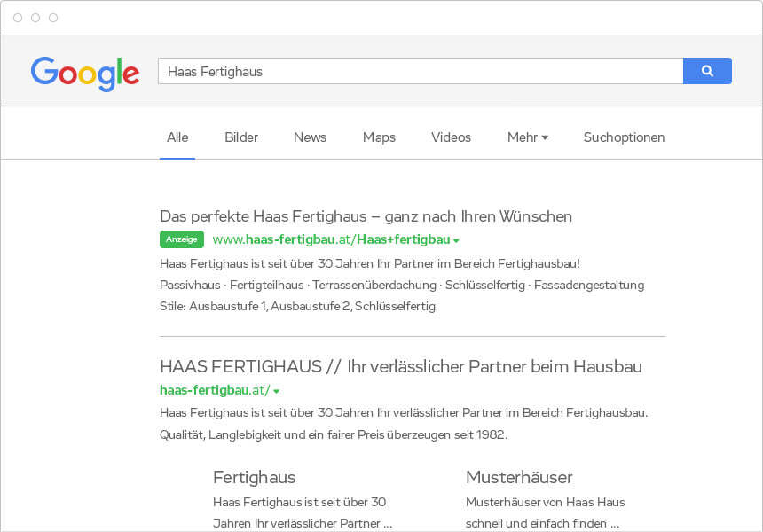Switch to the Bilder tab
763x532 pixels.
[241, 137]
